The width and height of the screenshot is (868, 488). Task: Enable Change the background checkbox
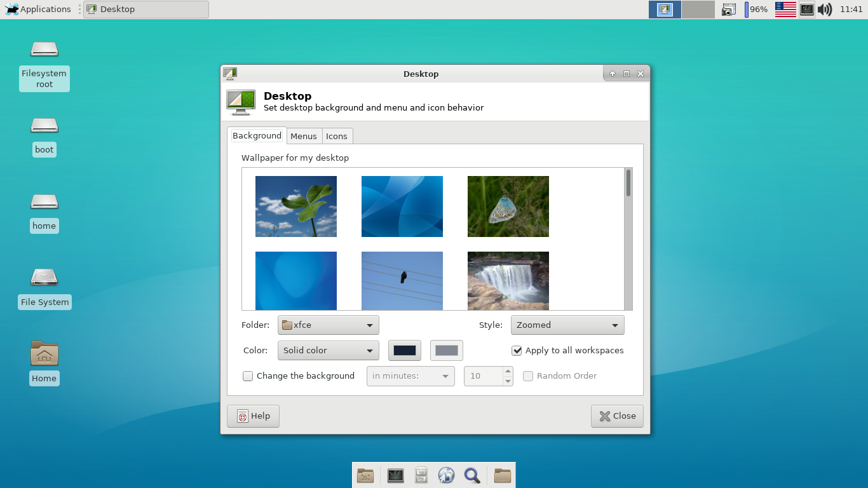(248, 376)
